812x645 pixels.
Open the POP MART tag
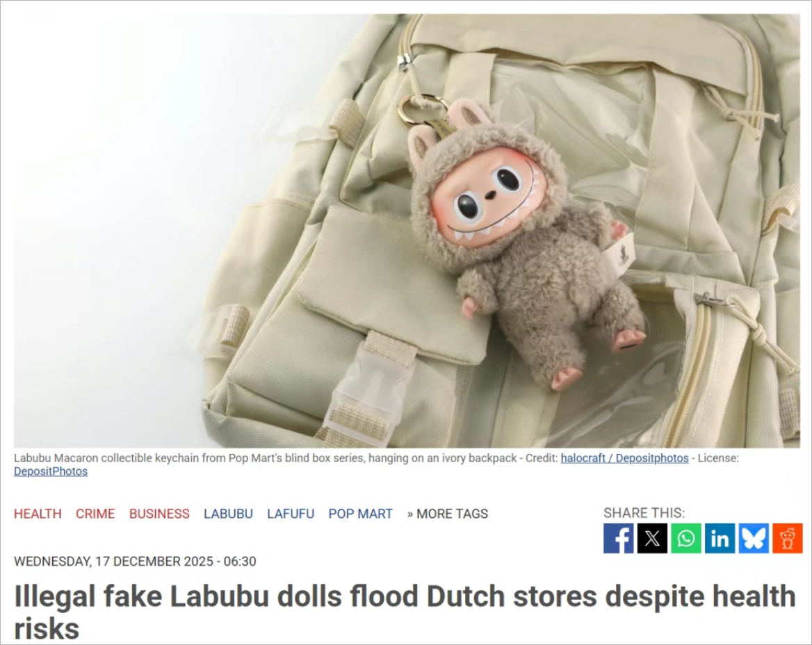pyautogui.click(x=360, y=514)
